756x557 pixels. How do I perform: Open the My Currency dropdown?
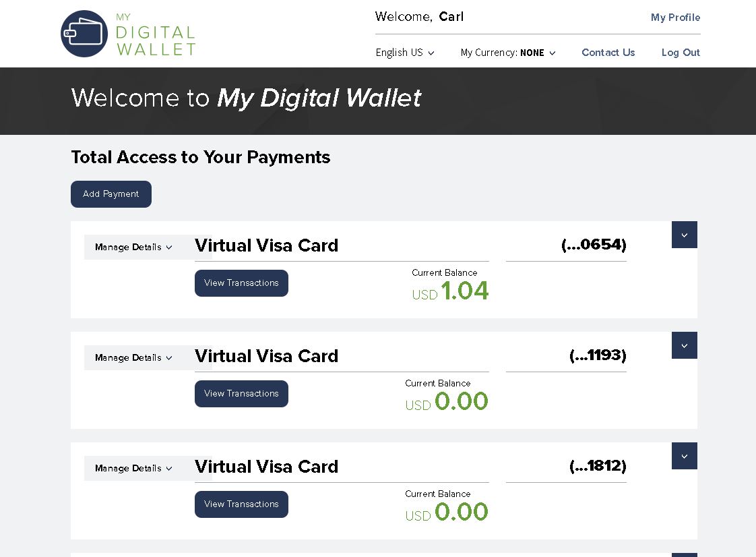508,53
